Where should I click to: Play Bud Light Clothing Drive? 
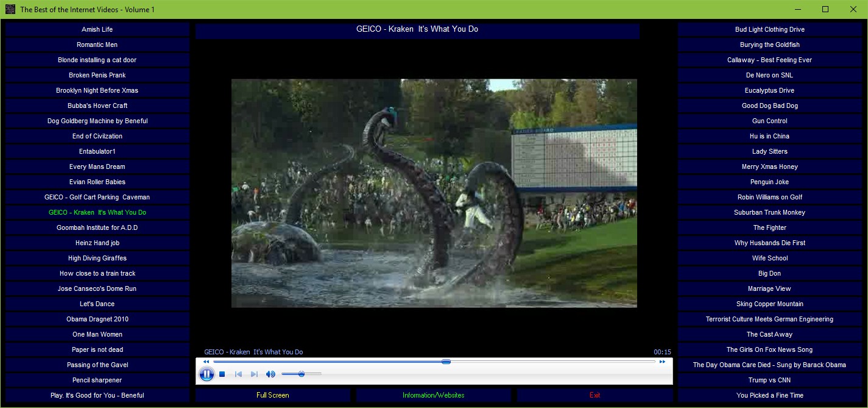[x=770, y=29]
